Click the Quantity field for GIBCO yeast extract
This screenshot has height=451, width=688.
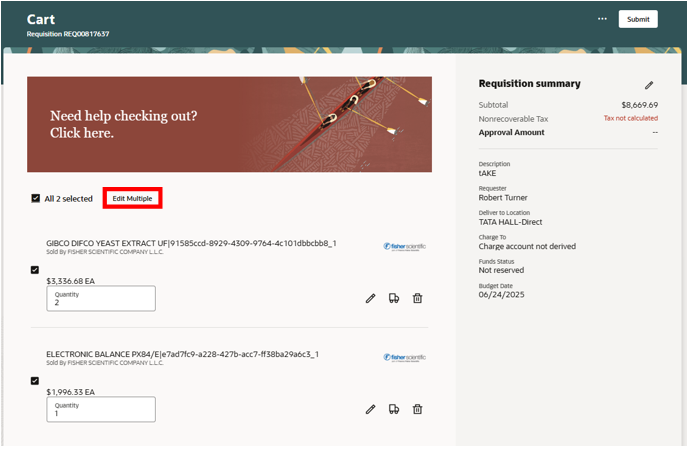pos(101,298)
